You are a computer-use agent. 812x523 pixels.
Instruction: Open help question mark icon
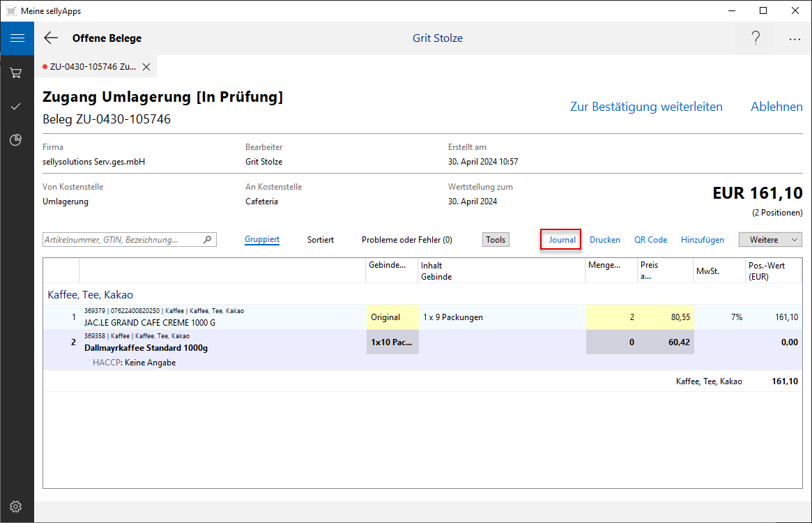point(756,38)
